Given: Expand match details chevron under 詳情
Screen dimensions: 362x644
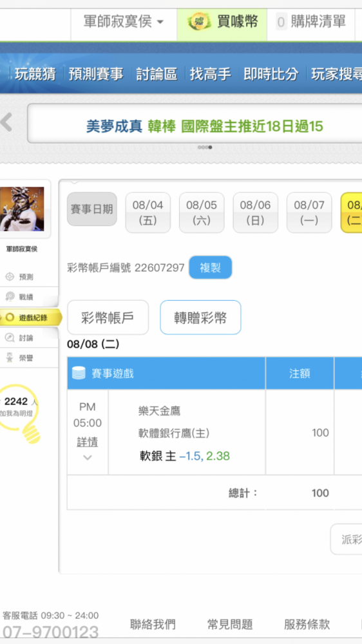Looking at the screenshot, I should point(88,457).
